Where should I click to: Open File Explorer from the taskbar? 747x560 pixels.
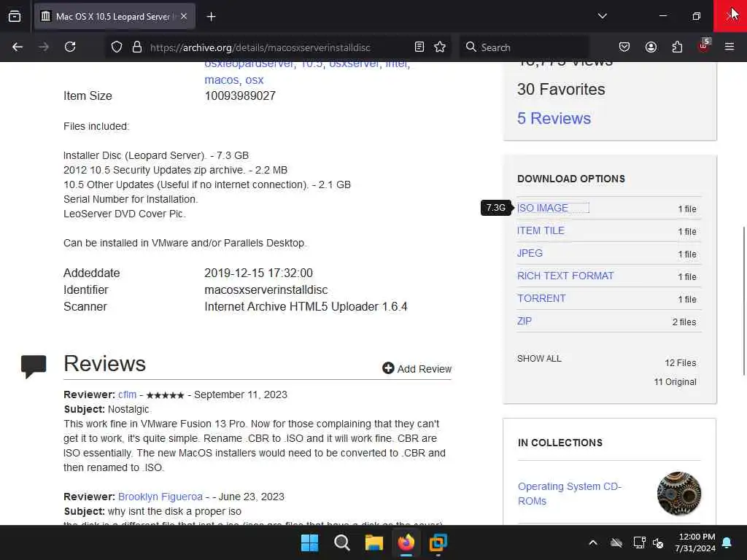[374, 542]
